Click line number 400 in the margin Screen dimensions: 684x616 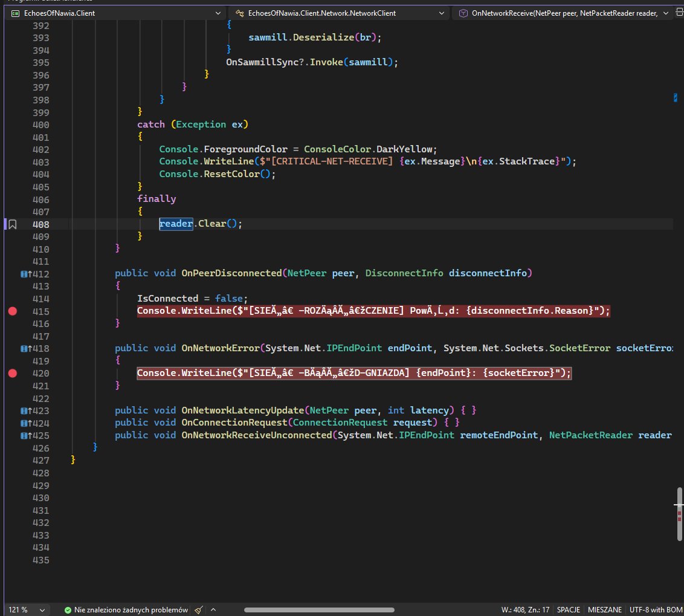click(41, 125)
